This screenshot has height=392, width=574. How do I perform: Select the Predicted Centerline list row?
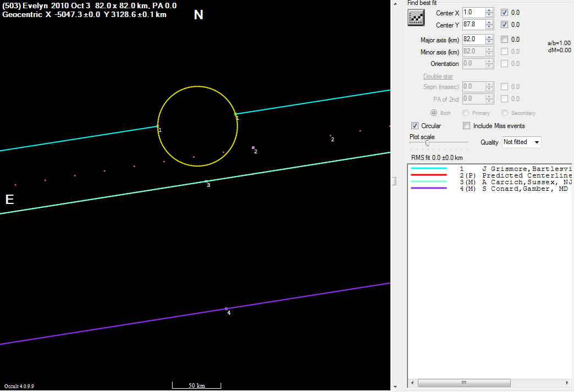[x=490, y=175]
